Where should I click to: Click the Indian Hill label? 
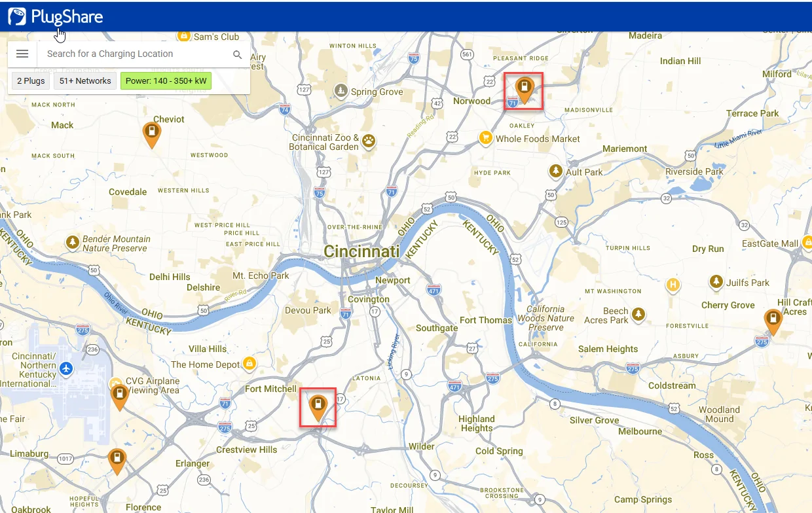click(680, 61)
